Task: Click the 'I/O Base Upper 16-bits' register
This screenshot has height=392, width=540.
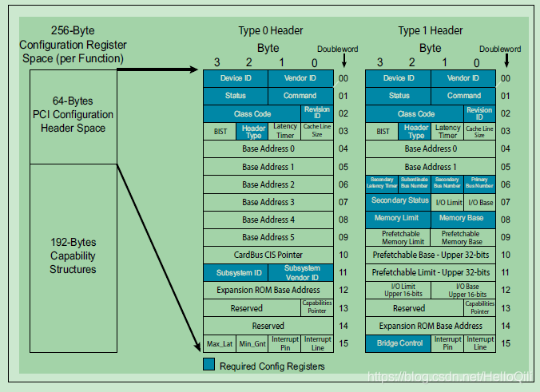Action: [463, 290]
